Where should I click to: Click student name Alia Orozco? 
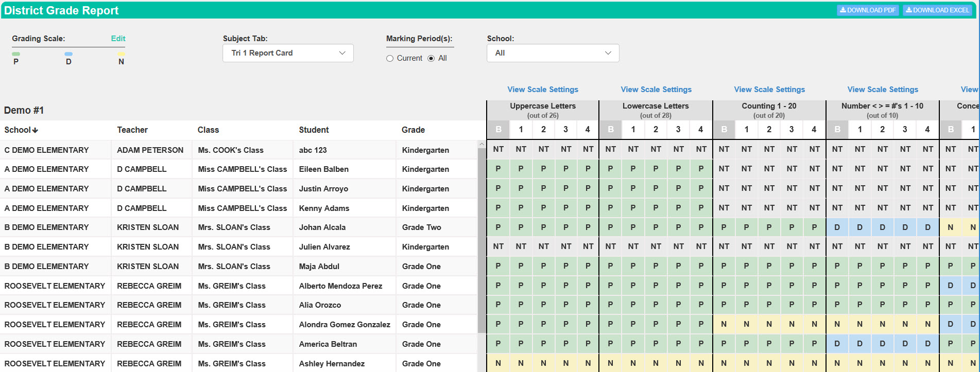pyautogui.click(x=320, y=305)
